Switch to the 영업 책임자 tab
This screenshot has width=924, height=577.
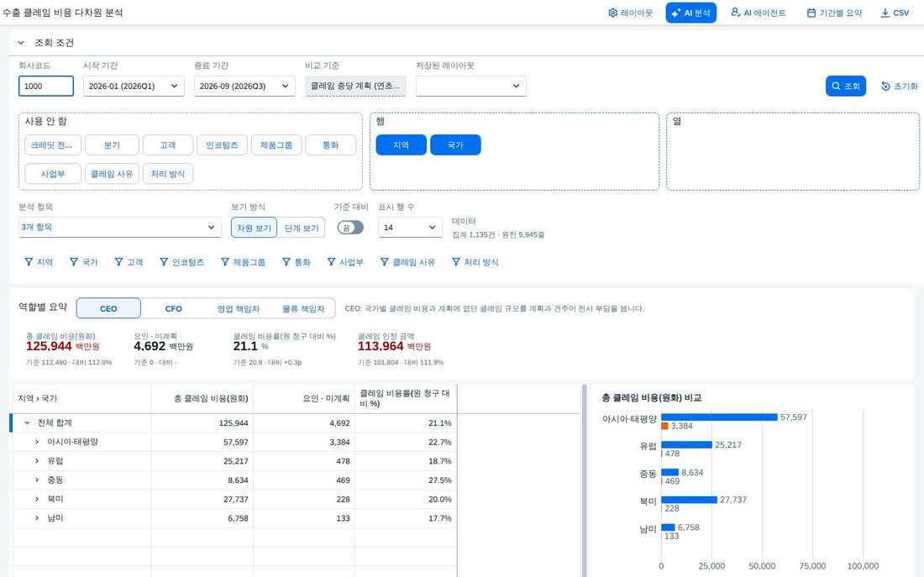point(238,308)
